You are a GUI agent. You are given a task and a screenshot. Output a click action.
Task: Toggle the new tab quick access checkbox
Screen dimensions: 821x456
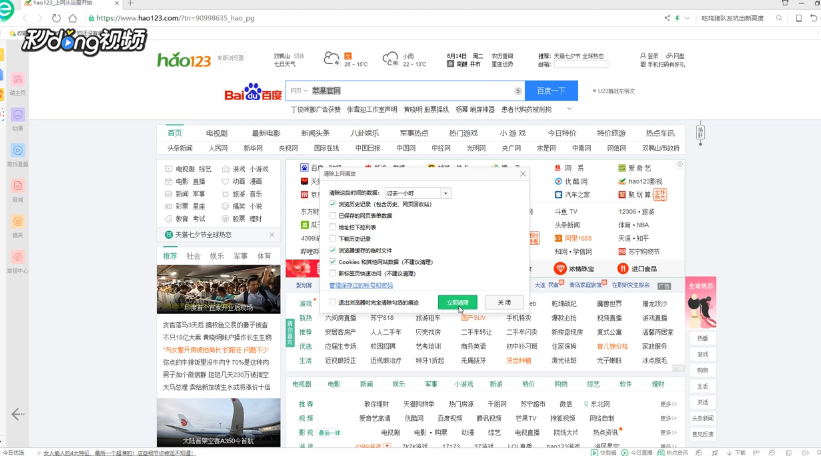[x=332, y=273]
